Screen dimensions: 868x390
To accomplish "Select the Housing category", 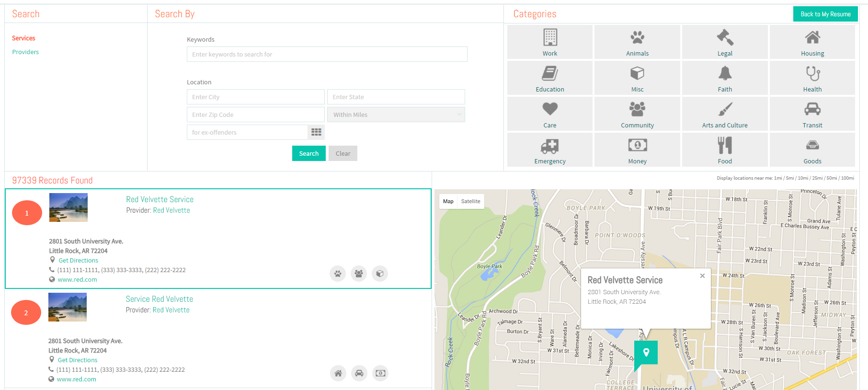I will click(x=812, y=42).
